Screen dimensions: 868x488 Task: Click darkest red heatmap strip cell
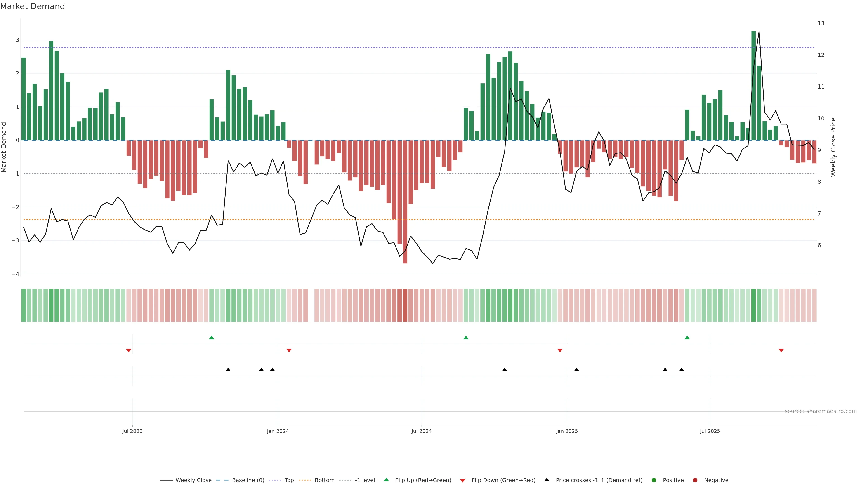pyautogui.click(x=405, y=305)
